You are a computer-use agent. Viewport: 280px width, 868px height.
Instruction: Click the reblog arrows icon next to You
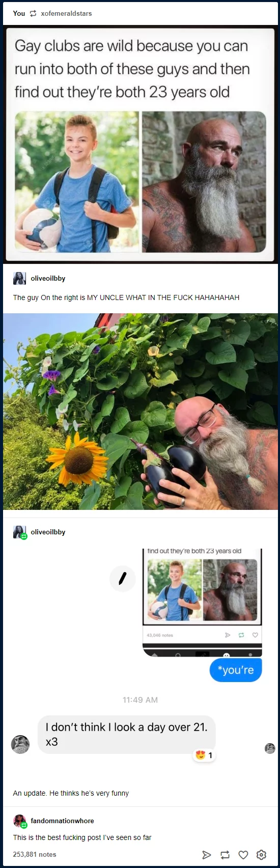click(x=33, y=14)
